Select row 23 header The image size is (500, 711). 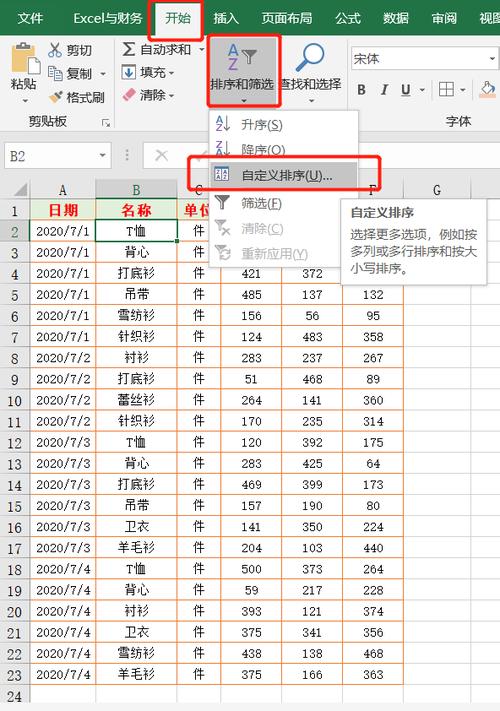15,675
